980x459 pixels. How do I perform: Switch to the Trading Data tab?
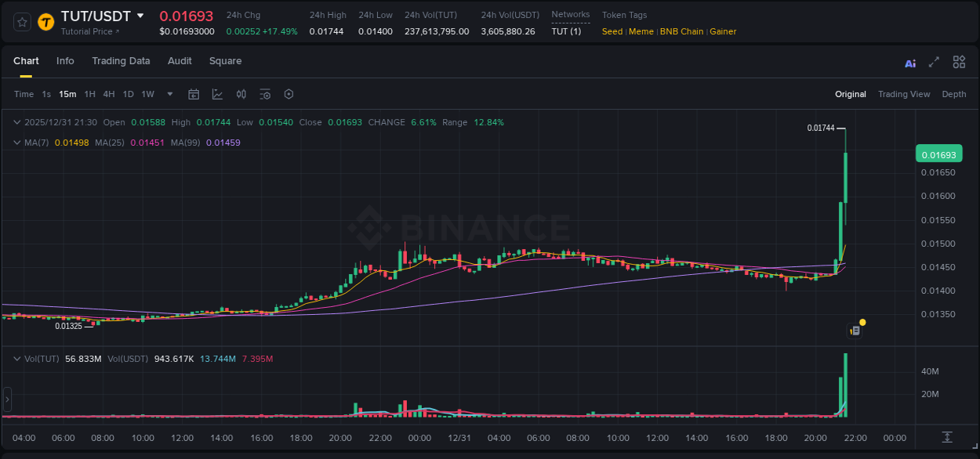point(121,61)
